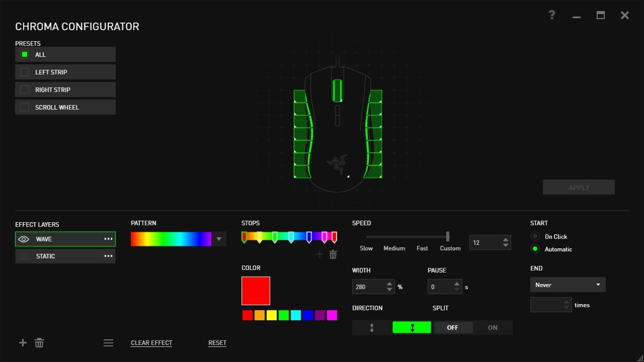Select the scroll wheel LED on the mouse

[x=337, y=90]
